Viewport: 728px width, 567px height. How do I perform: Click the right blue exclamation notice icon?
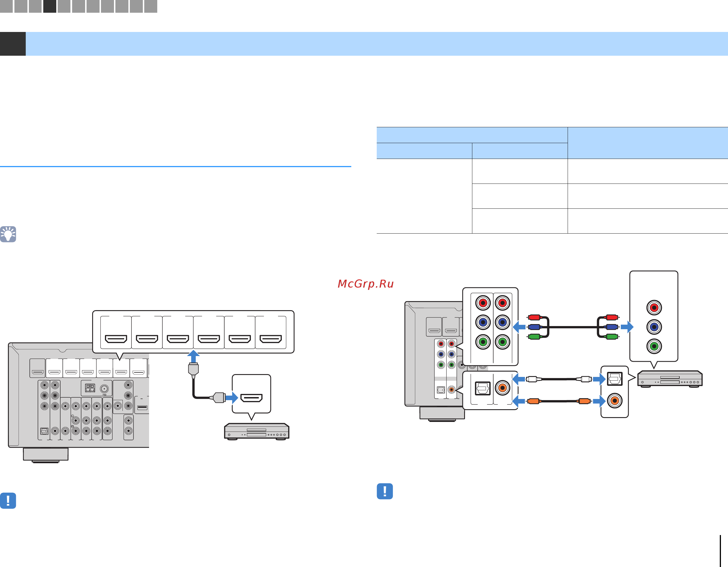(x=385, y=491)
